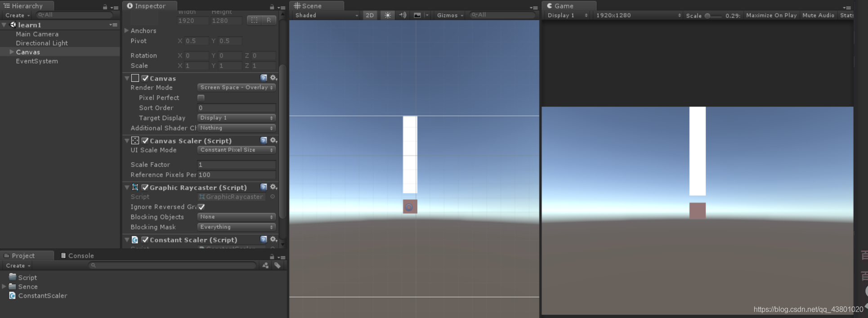Open Canvas component gear settings
The width and height of the screenshot is (868, 318).
[x=273, y=78]
